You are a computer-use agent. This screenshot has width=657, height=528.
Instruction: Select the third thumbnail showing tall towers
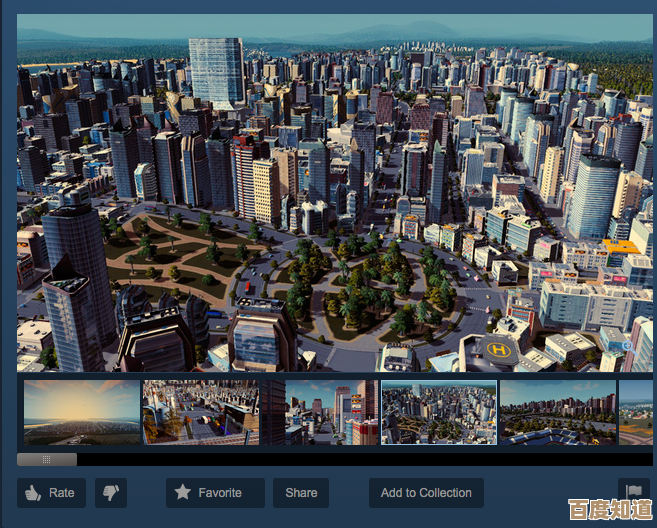click(331, 412)
